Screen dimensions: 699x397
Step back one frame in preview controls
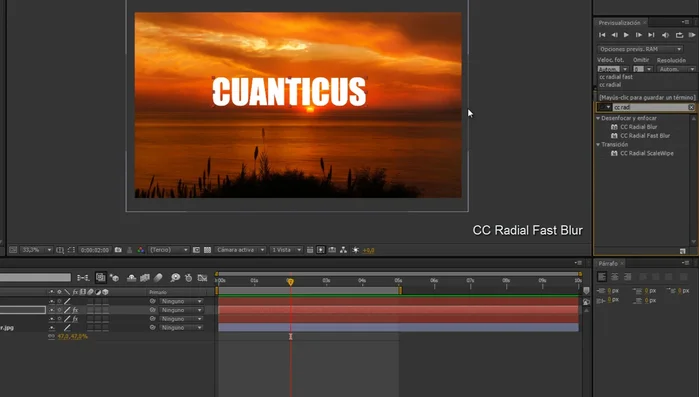pos(614,35)
